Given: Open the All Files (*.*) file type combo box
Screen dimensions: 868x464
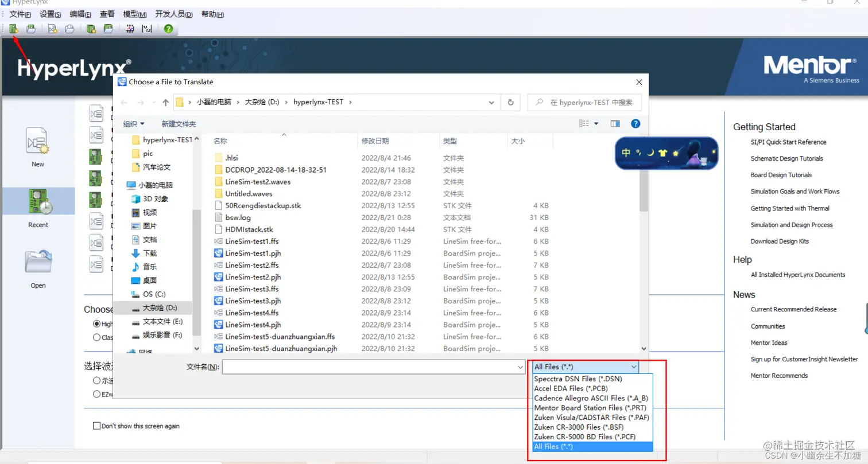Looking at the screenshot, I should click(585, 366).
